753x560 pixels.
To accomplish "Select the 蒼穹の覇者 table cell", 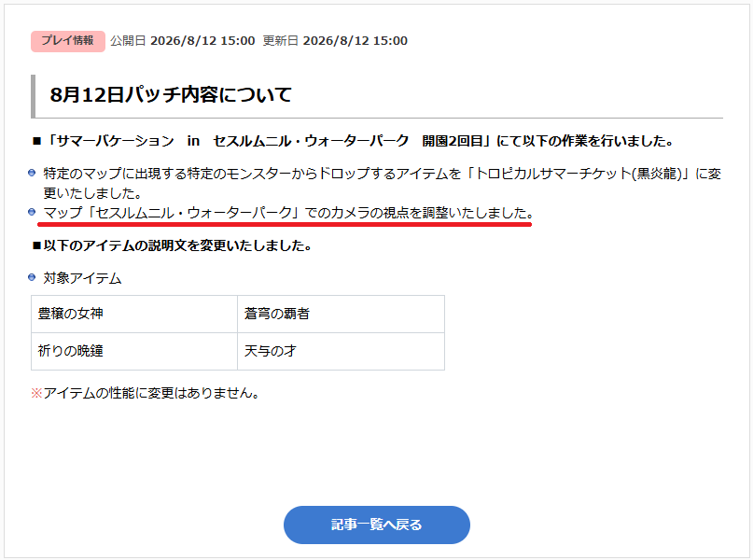I will pyautogui.click(x=341, y=314).
